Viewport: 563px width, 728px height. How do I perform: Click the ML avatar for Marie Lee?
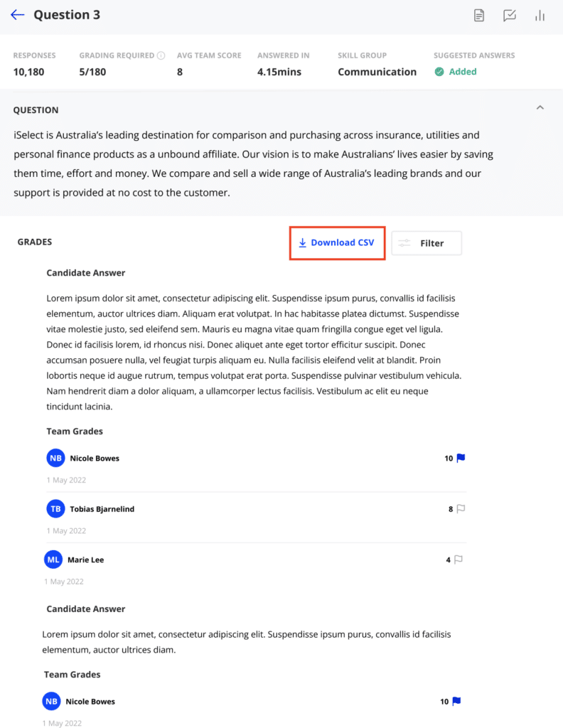click(x=53, y=560)
